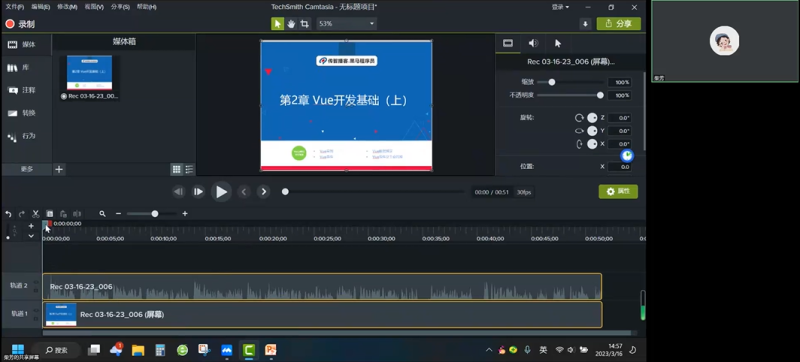Click the download arrow icon beside Share
The image size is (800, 362).
click(x=585, y=23)
